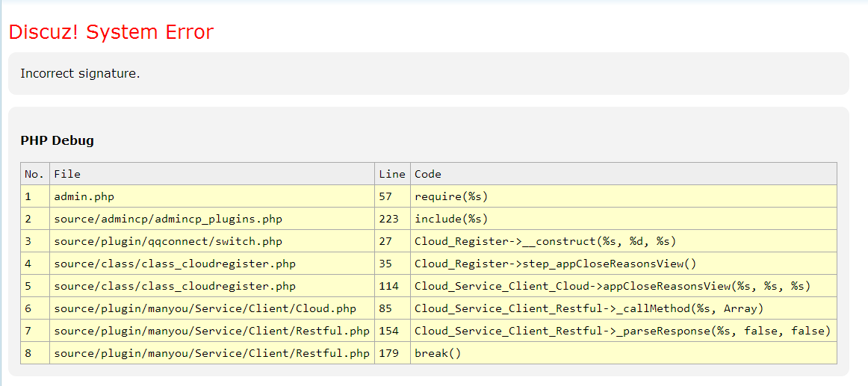Click the require(%s) code cell
This screenshot has height=386, width=868.
[451, 196]
